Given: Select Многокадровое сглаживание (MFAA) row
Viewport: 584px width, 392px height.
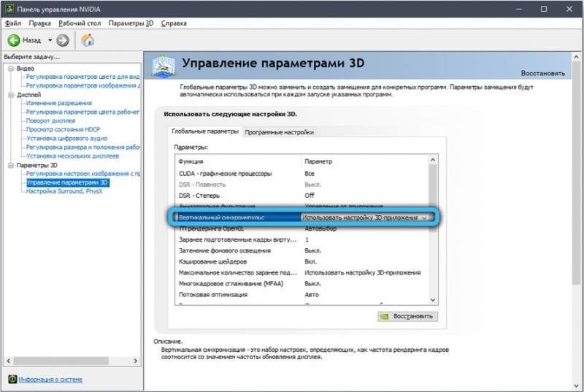Looking at the screenshot, I should point(302,284).
